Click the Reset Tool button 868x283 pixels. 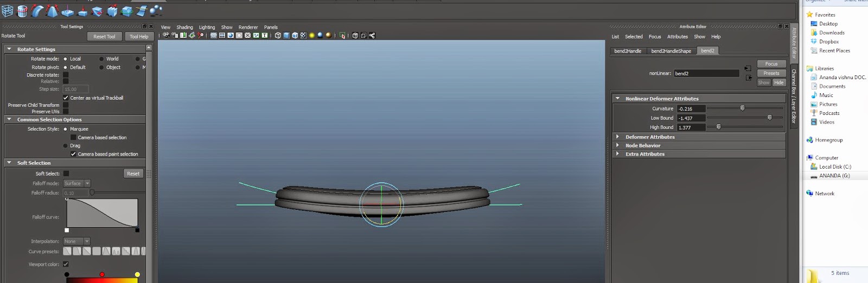point(104,36)
